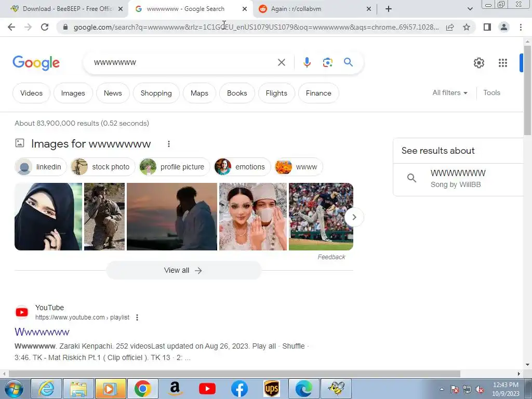Open YouTube shortcut on the taskbar
The height and width of the screenshot is (399, 532).
coord(207,389)
